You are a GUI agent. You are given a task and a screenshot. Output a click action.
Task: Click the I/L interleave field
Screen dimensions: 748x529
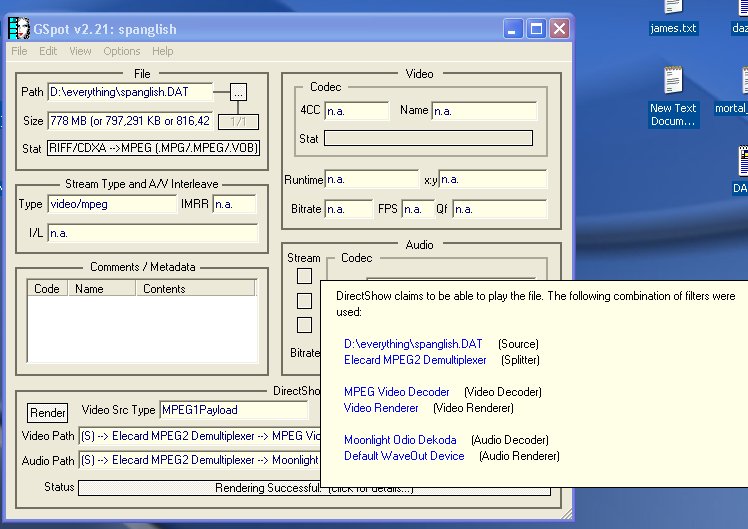coord(153,233)
